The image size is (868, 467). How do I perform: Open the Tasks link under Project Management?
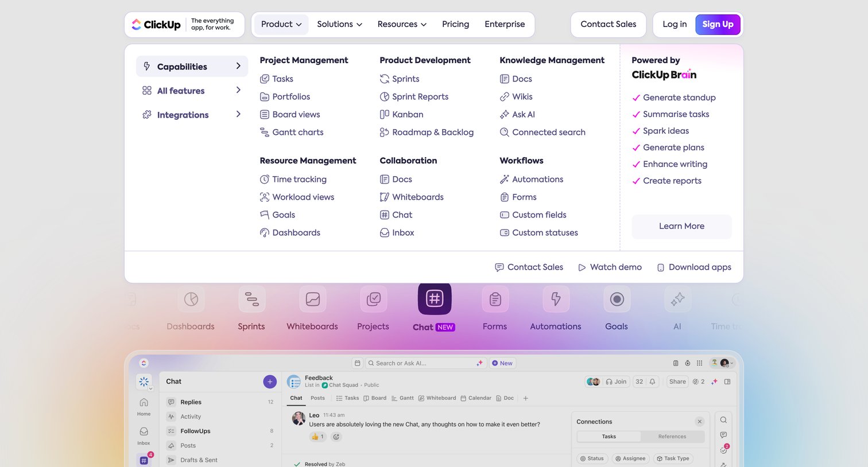pos(277,79)
